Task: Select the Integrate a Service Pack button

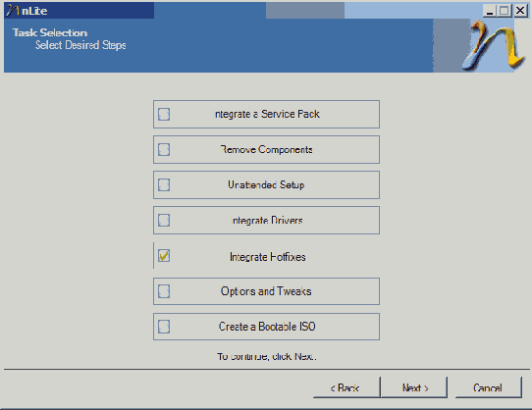Action: click(266, 115)
